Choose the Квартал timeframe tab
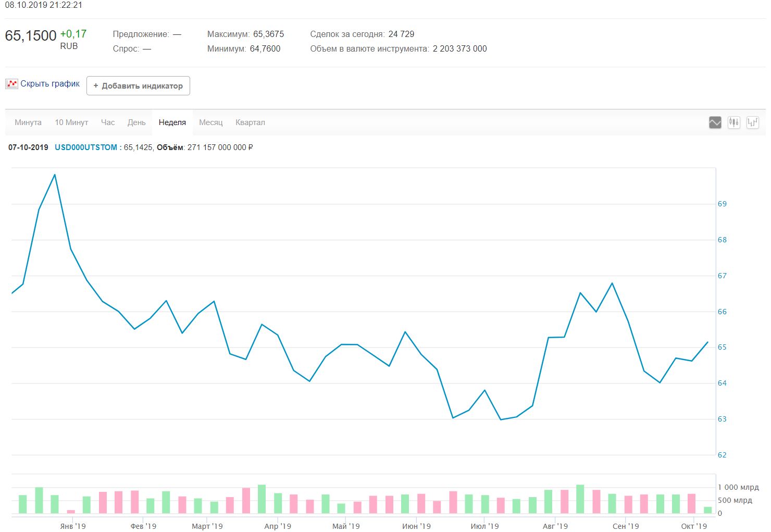This screenshot has height=532, width=771. tap(250, 122)
